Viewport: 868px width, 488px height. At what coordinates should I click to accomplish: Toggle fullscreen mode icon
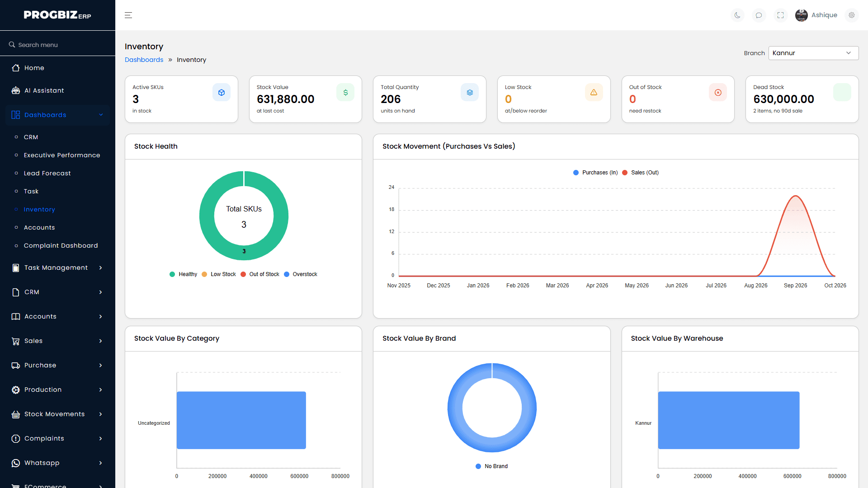pos(781,15)
